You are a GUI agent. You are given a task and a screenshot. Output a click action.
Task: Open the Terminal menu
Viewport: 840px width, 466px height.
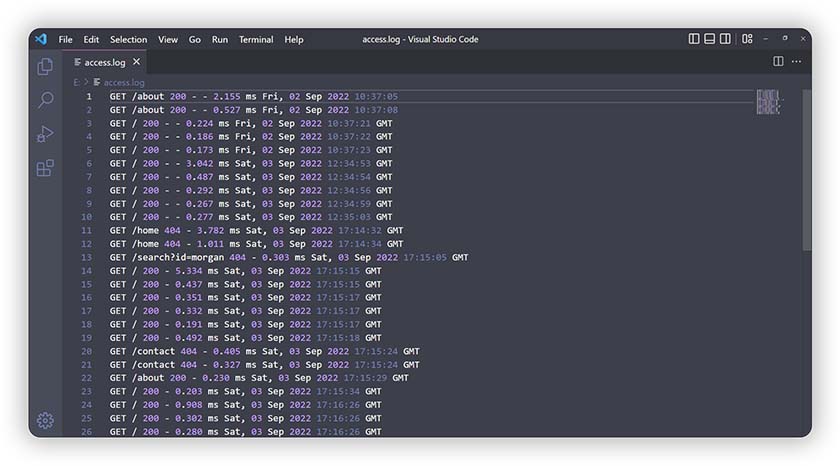(x=256, y=40)
